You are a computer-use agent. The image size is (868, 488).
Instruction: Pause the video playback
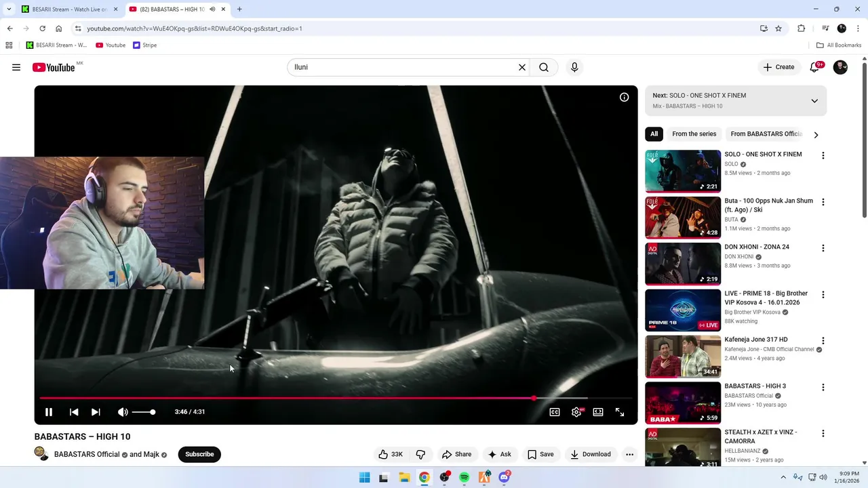(x=49, y=412)
